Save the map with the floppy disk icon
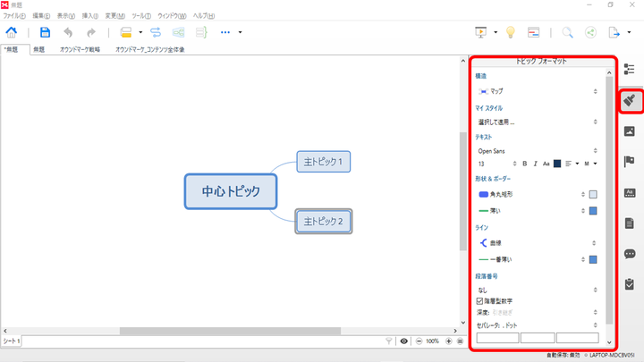This screenshot has width=644, height=362. coord(45,32)
